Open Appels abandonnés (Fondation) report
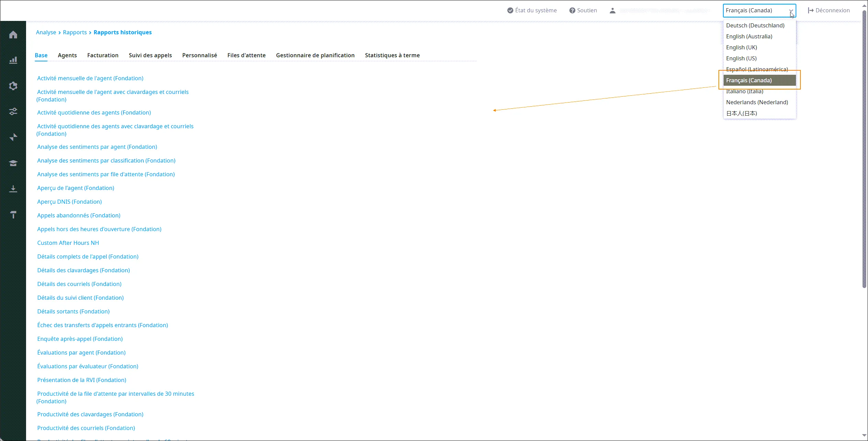The width and height of the screenshot is (868, 441). 79,215
